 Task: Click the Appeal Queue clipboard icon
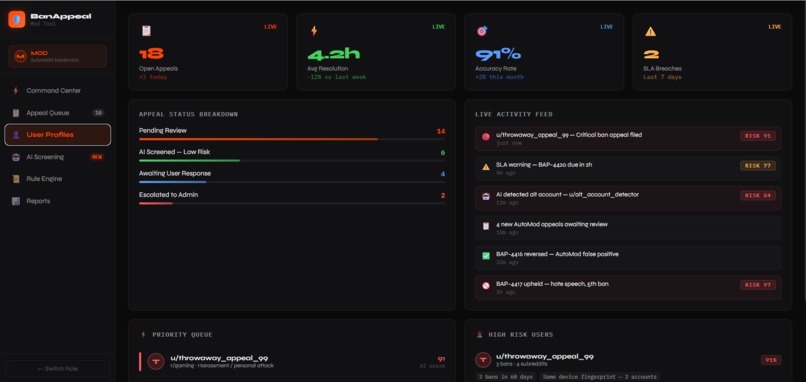click(x=16, y=113)
